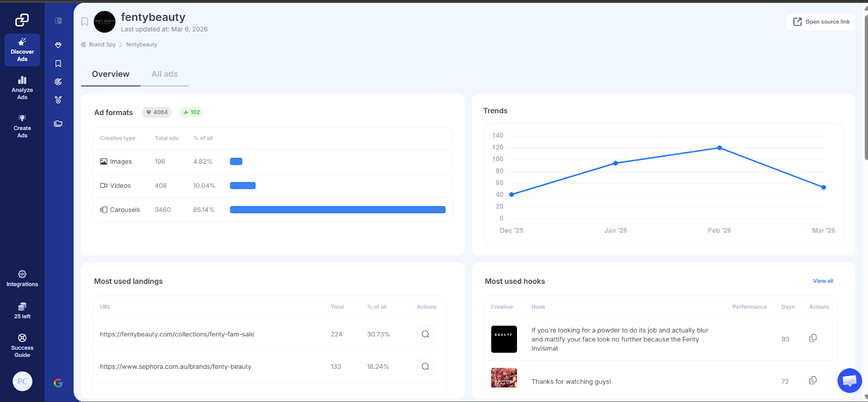Click the Carousels percentage bar
The image size is (868, 402).
(x=337, y=210)
